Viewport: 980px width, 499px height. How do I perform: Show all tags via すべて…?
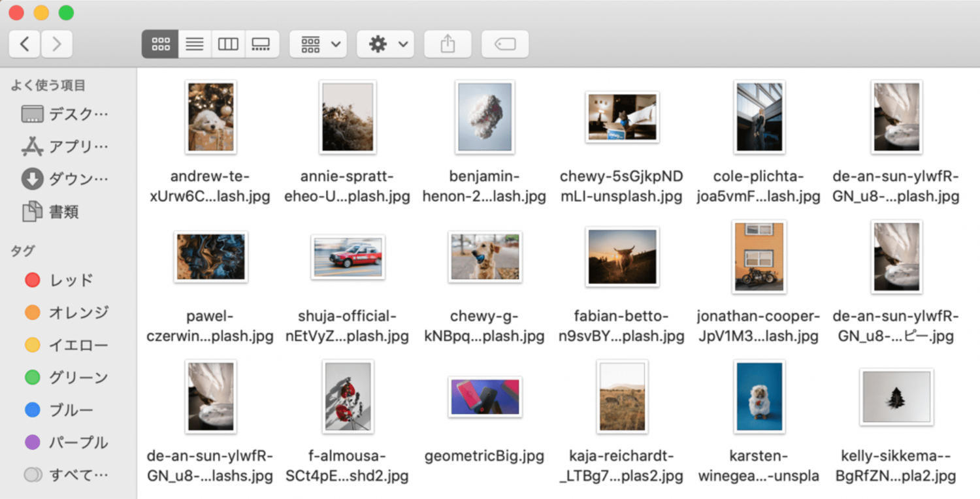[67, 475]
